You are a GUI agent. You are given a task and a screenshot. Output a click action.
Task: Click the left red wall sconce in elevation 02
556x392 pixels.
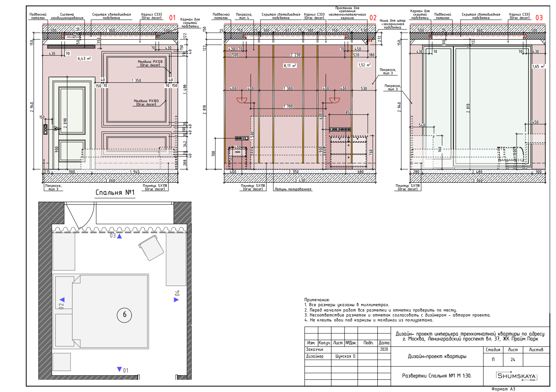tap(242, 100)
